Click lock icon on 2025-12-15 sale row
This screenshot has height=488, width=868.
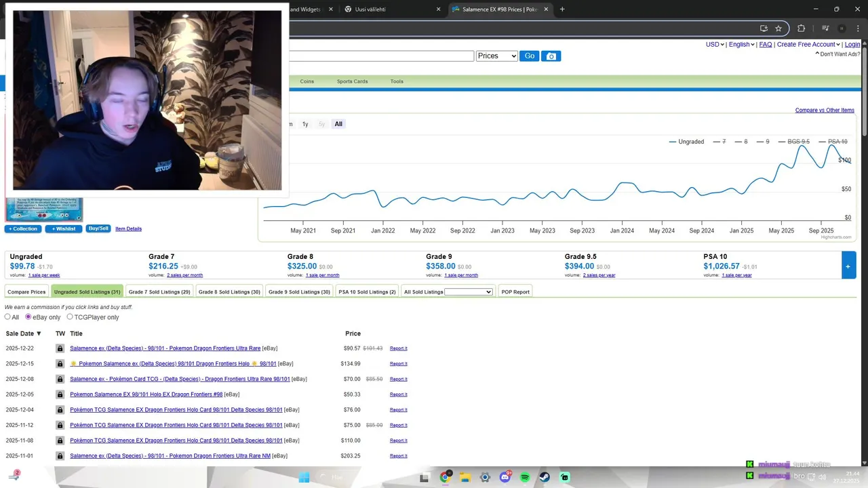coord(60,364)
